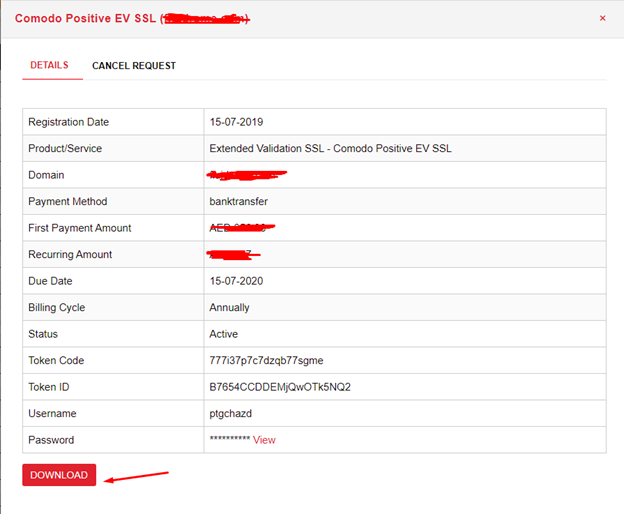Click the Extended Validation SSL product text
The image size is (624, 514).
(x=330, y=148)
